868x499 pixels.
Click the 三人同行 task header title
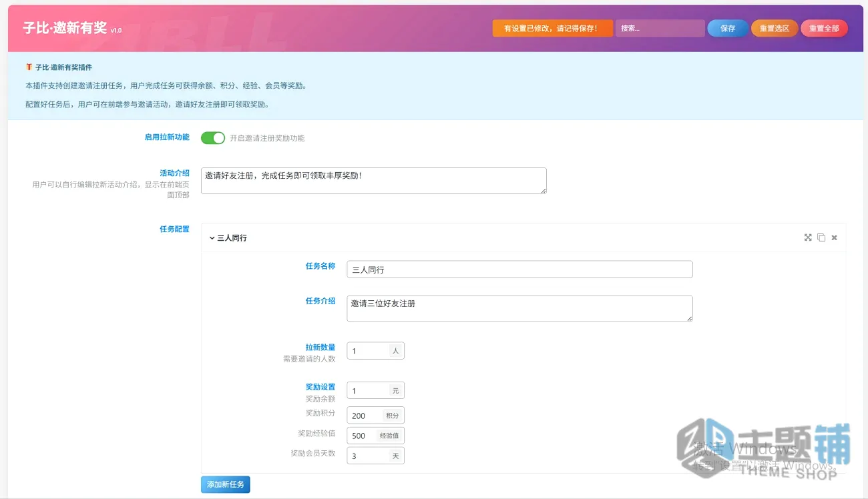[232, 237]
